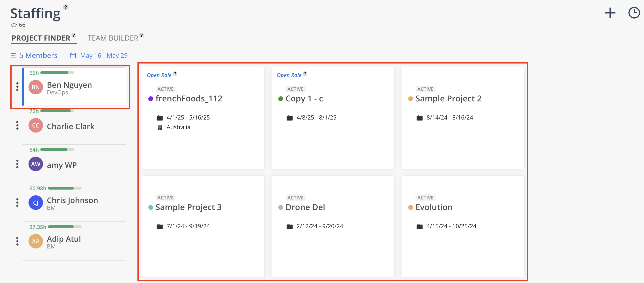Click calendar icon on frenchFoods_112 card
The width and height of the screenshot is (644, 283).
[160, 118]
